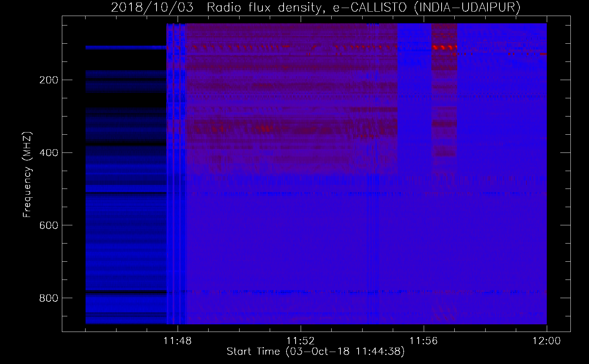Click the 600 frequency tick label
Viewport: 589px width, 364px height.
[x=48, y=225]
